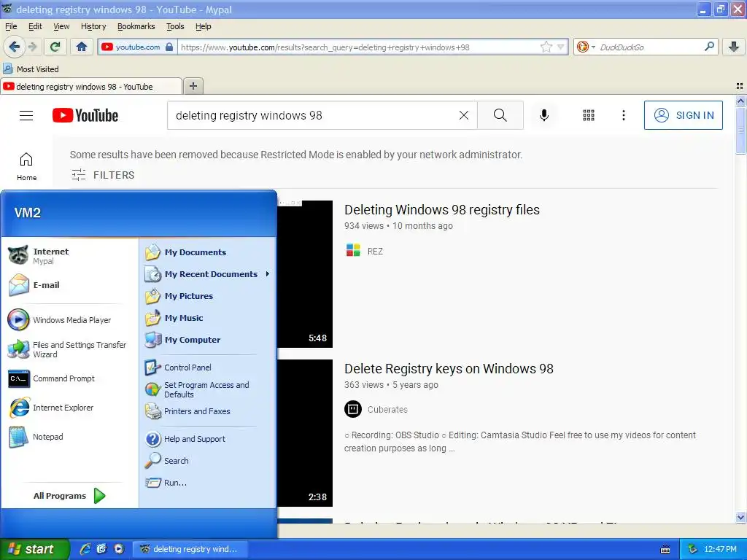
Task: Open the list all tabs icon
Action: [740, 86]
